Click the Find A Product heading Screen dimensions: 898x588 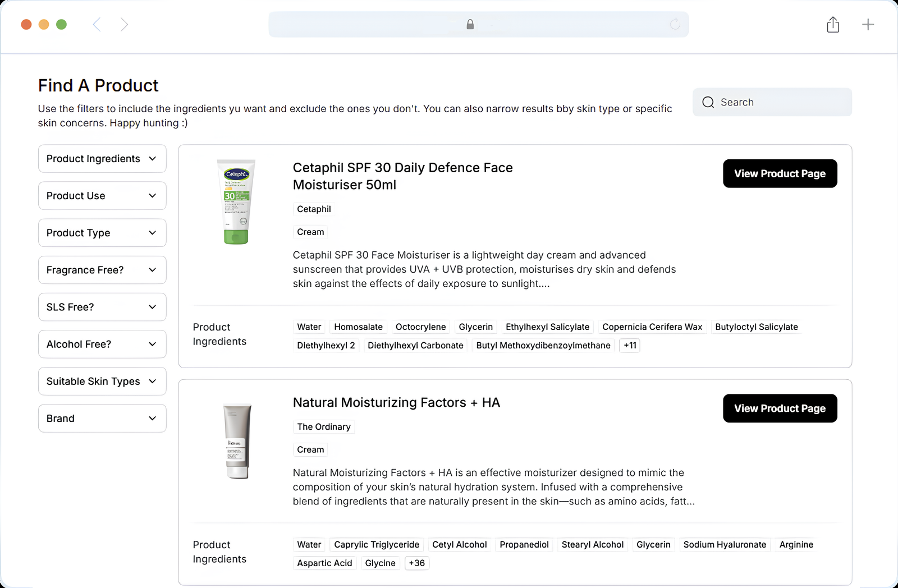[98, 85]
